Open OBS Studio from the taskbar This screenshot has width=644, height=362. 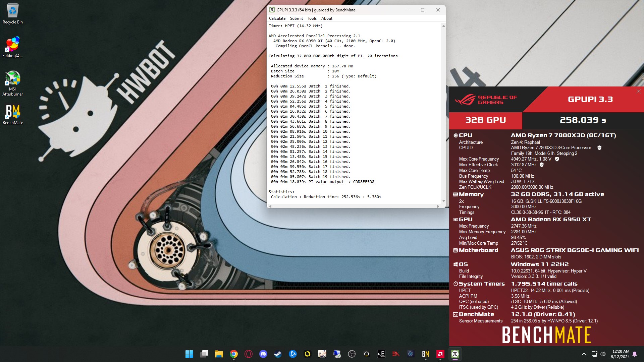[x=352, y=354]
